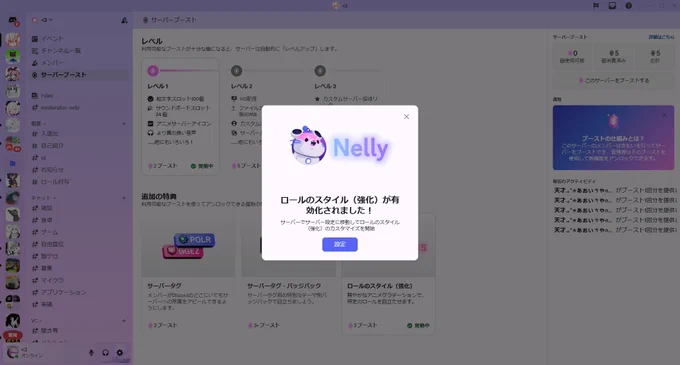
Task: Collapse the VC channel category
Action: 36,321
